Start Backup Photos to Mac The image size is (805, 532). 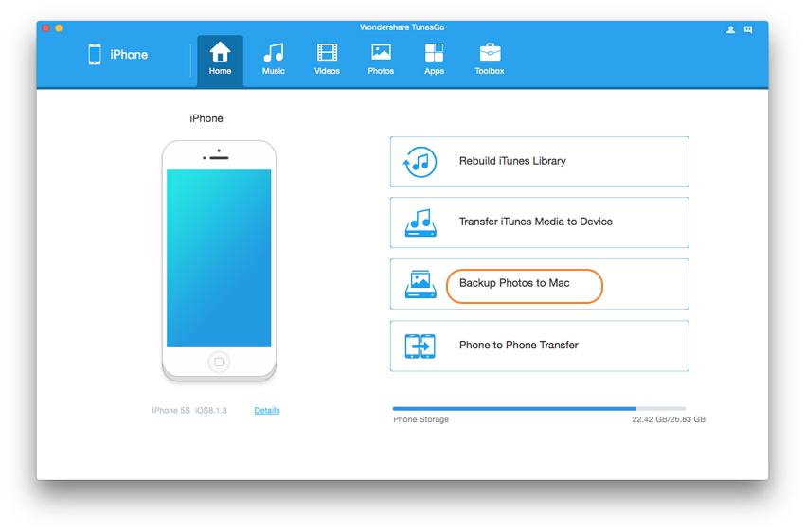click(x=540, y=284)
